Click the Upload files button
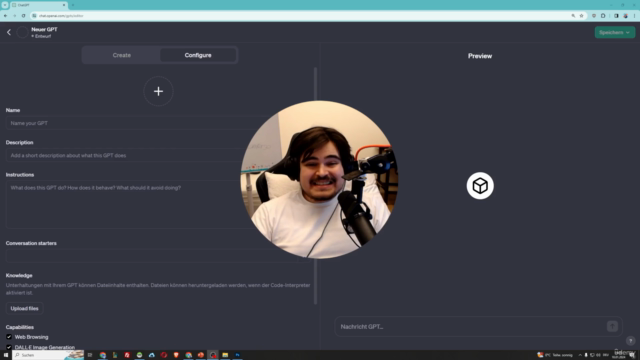This screenshot has width=640, height=360. pos(24,308)
